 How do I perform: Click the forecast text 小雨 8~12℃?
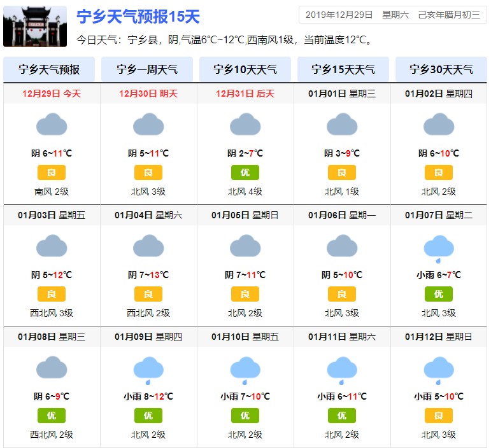148,396
